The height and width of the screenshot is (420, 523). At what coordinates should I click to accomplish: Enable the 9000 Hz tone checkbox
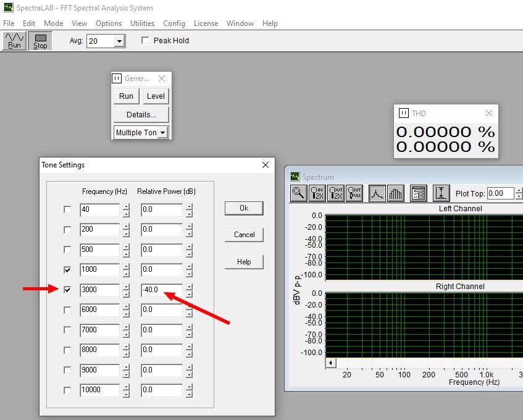click(67, 370)
